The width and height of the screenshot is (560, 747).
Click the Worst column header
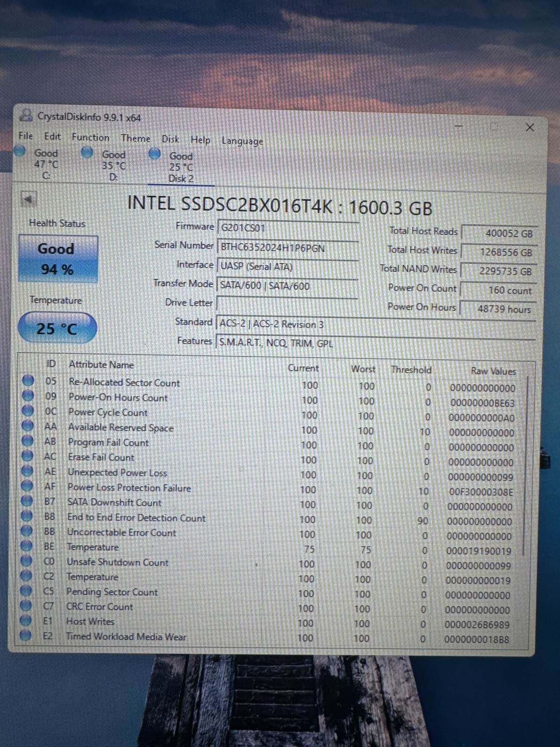tap(363, 369)
